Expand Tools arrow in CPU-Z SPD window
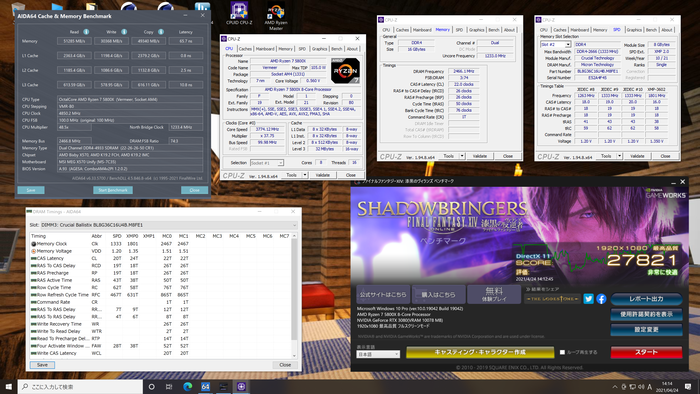This screenshot has width=700, height=394. (620, 156)
